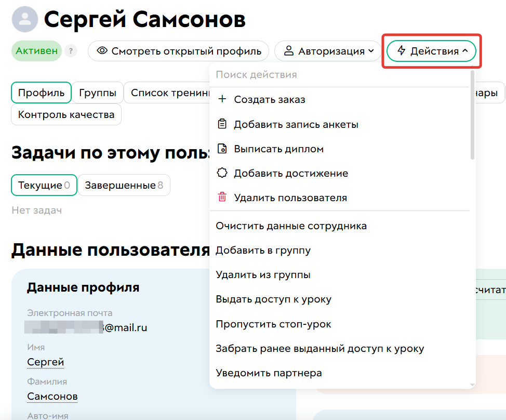Image resolution: width=506 pixels, height=420 pixels.
Task: Click the clipboard icon beside Добавить запись анкеты
Action: click(222, 124)
